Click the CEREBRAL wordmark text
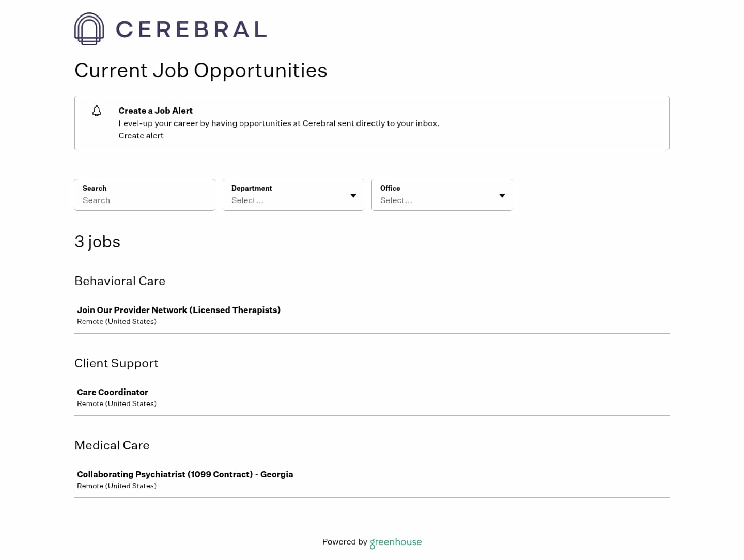 [191, 29]
